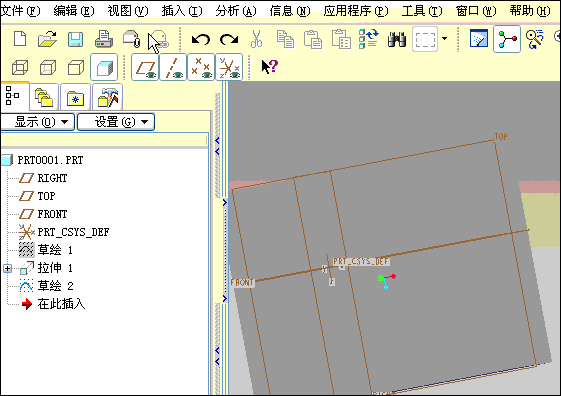Select PRT_CSYS_DEF in model tree

point(73,232)
